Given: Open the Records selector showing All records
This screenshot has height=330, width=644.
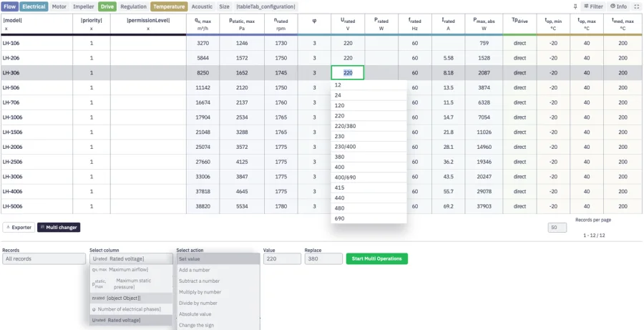Looking at the screenshot, I should pyautogui.click(x=44, y=258).
